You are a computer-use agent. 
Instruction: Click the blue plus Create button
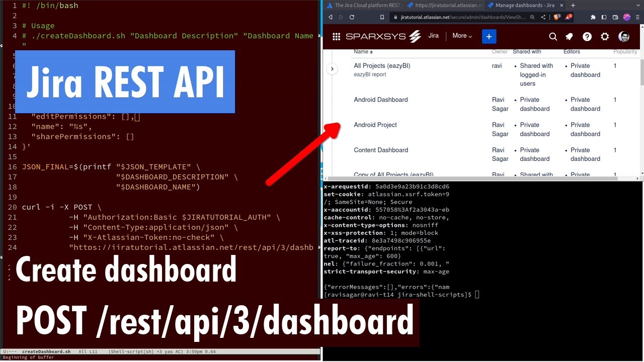[489, 36]
